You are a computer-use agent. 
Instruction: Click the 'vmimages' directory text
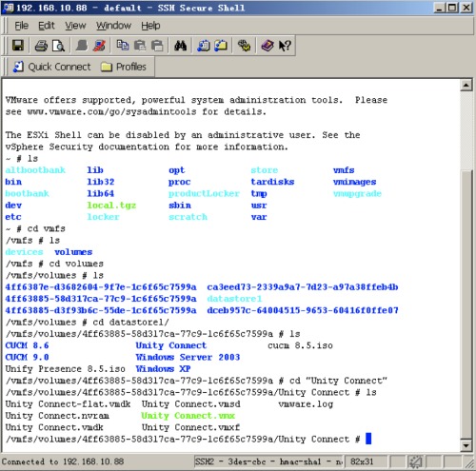354,182
